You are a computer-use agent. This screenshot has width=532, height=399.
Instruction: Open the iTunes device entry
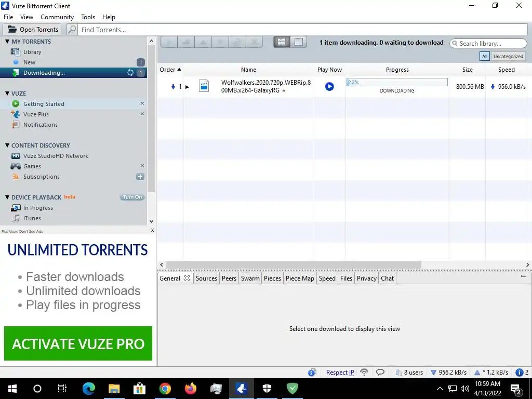point(32,218)
